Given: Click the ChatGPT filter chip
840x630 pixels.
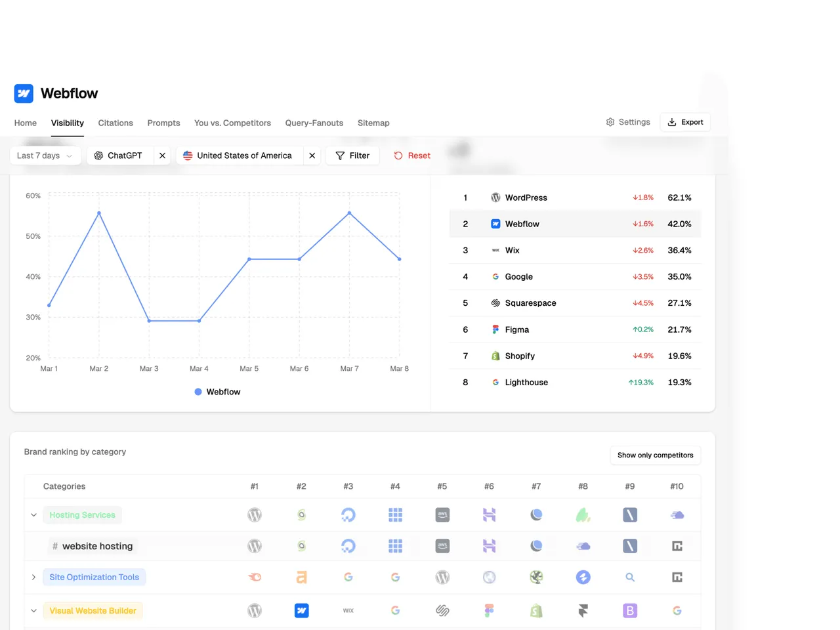Looking at the screenshot, I should [120, 156].
